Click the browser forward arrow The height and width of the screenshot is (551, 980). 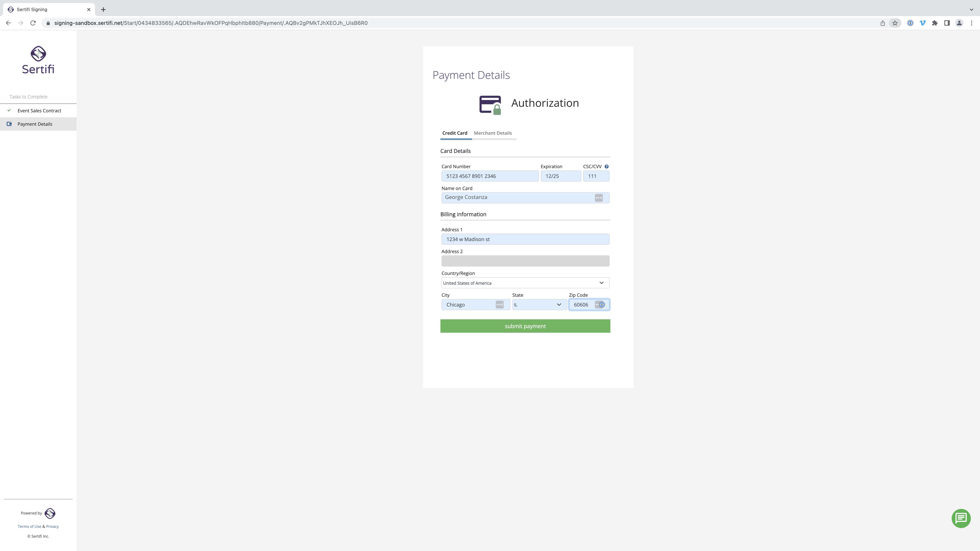[x=20, y=23]
